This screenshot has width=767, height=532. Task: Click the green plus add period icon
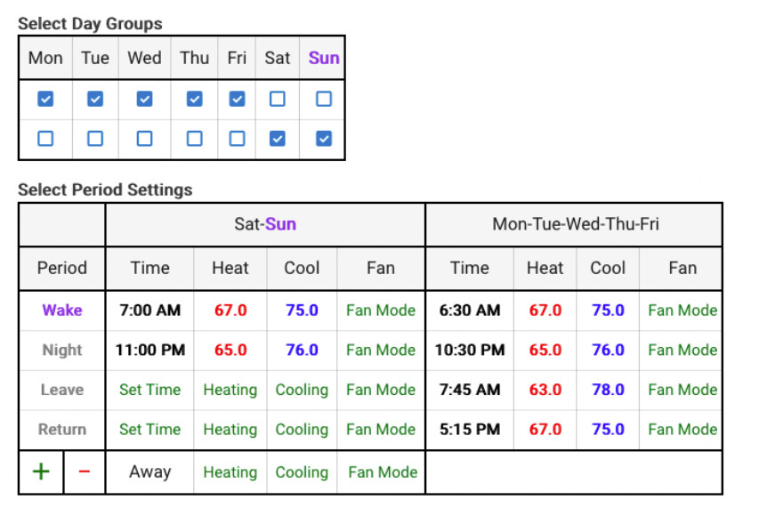pos(41,472)
